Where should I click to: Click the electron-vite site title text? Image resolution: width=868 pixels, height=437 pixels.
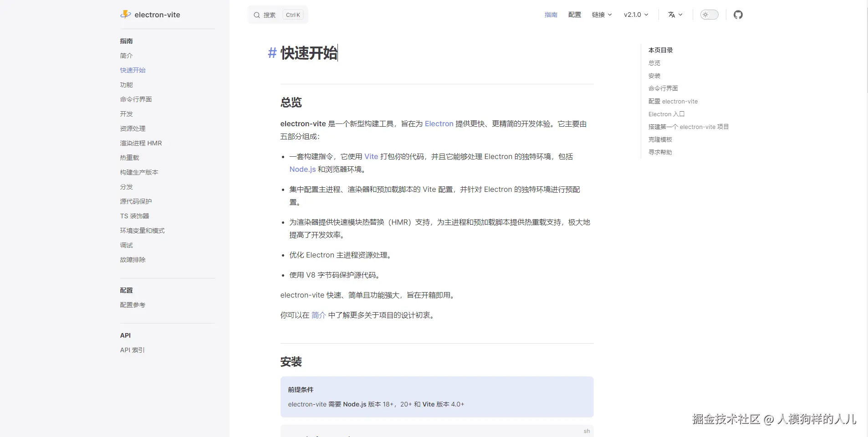[158, 15]
